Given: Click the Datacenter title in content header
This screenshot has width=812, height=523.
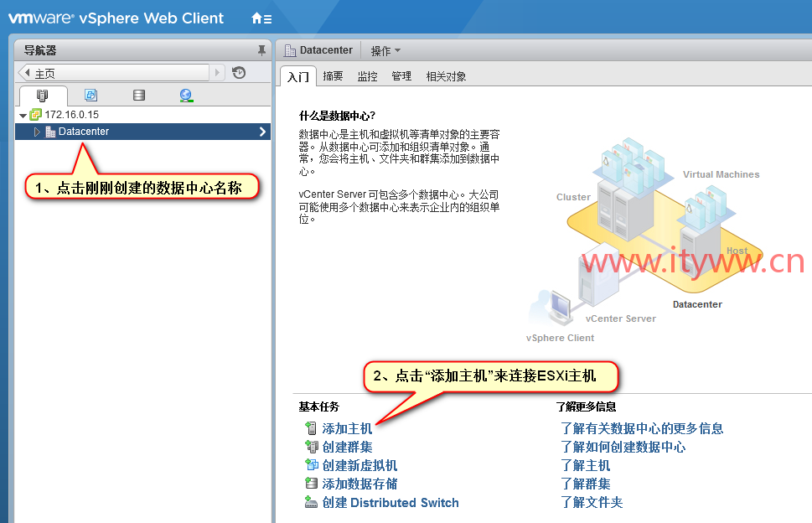Looking at the screenshot, I should click(326, 50).
